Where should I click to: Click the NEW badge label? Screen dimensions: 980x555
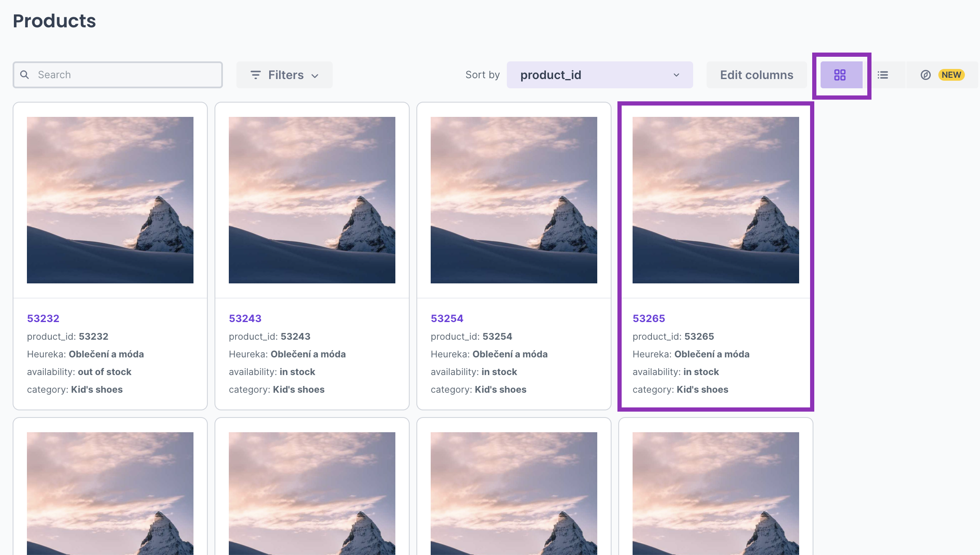(951, 75)
